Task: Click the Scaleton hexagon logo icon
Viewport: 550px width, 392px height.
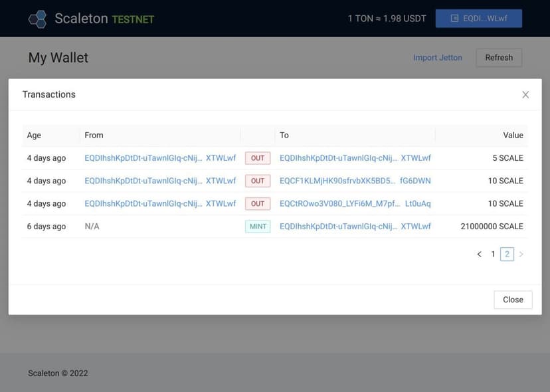Action: click(x=38, y=19)
